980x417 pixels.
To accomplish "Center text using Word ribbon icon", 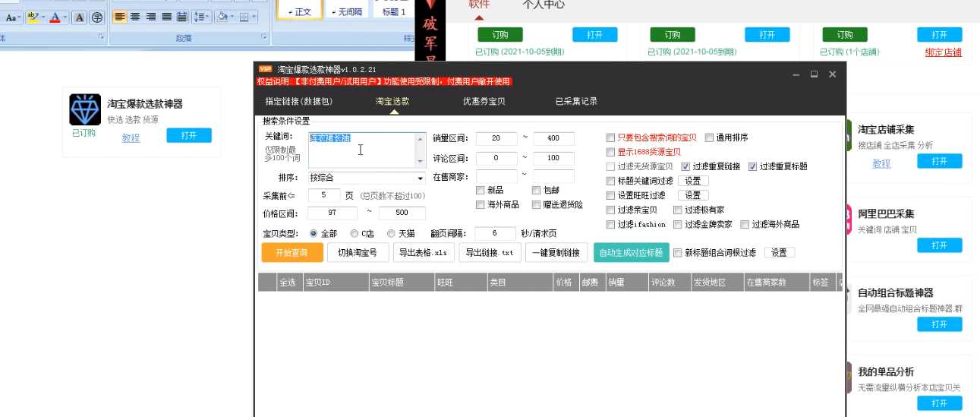I will click(x=135, y=17).
